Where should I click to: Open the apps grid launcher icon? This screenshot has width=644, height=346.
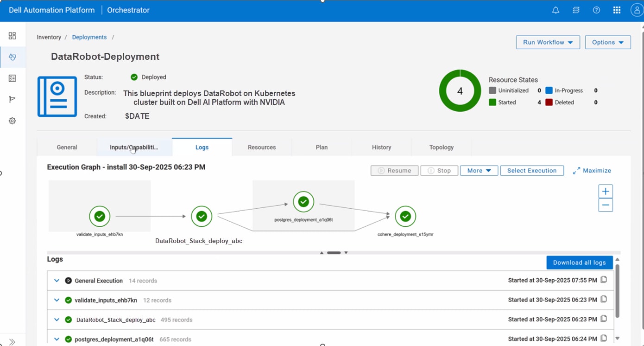tap(617, 10)
